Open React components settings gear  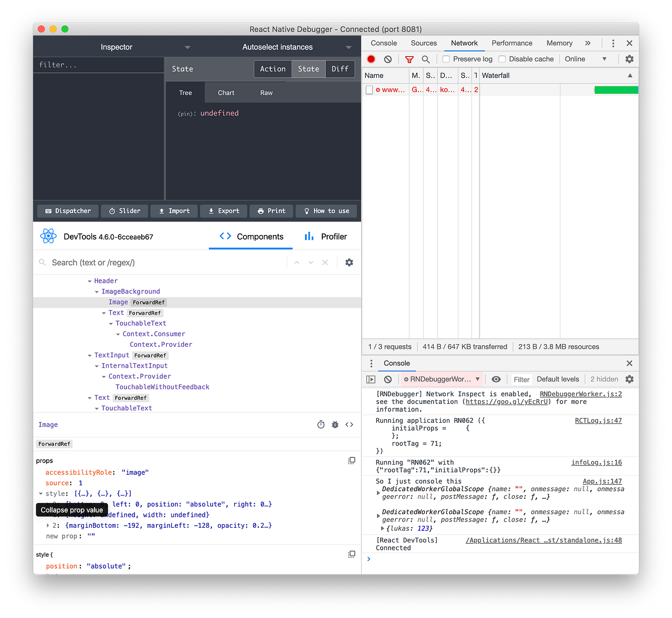coord(349,262)
